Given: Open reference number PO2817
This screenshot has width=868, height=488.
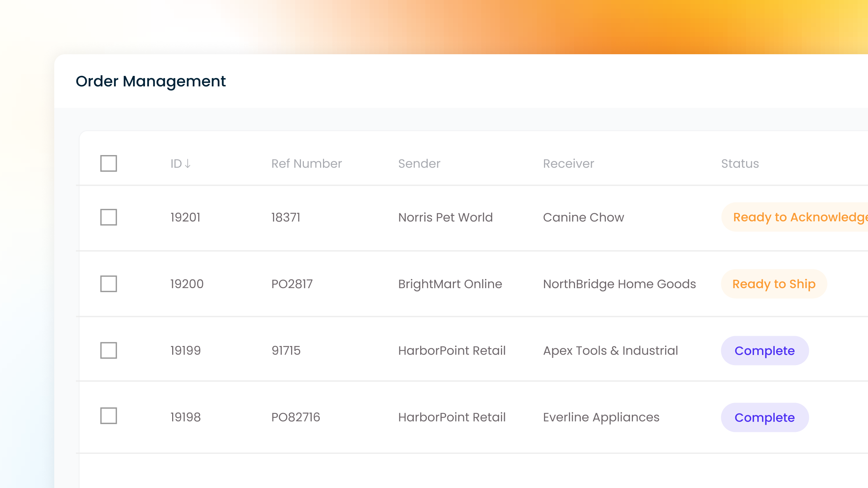Looking at the screenshot, I should 292,284.
